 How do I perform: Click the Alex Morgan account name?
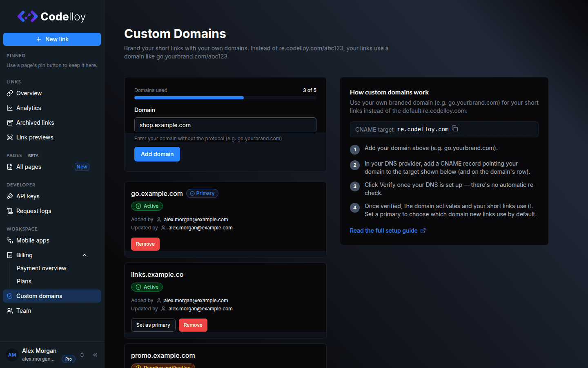click(x=39, y=351)
